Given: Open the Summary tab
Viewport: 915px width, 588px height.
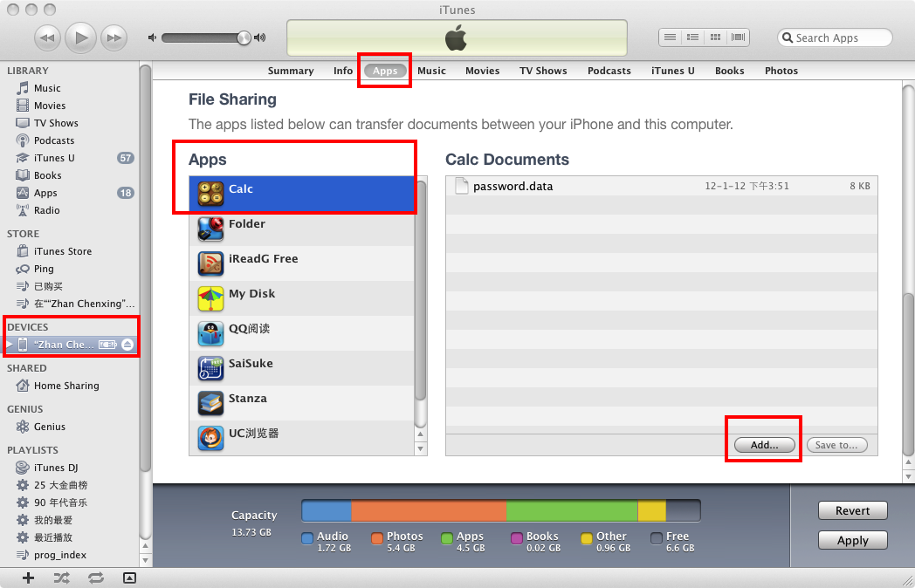Looking at the screenshot, I should click(291, 71).
